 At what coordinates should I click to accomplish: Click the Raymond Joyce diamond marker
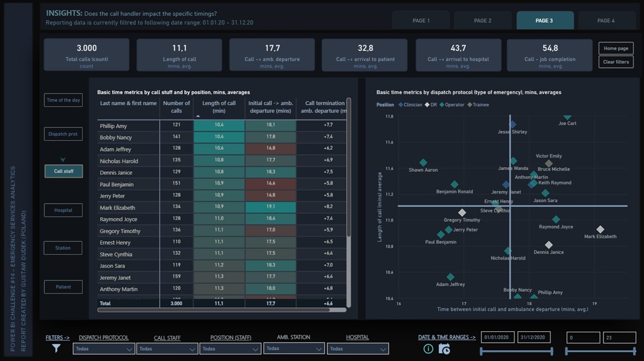click(556, 220)
